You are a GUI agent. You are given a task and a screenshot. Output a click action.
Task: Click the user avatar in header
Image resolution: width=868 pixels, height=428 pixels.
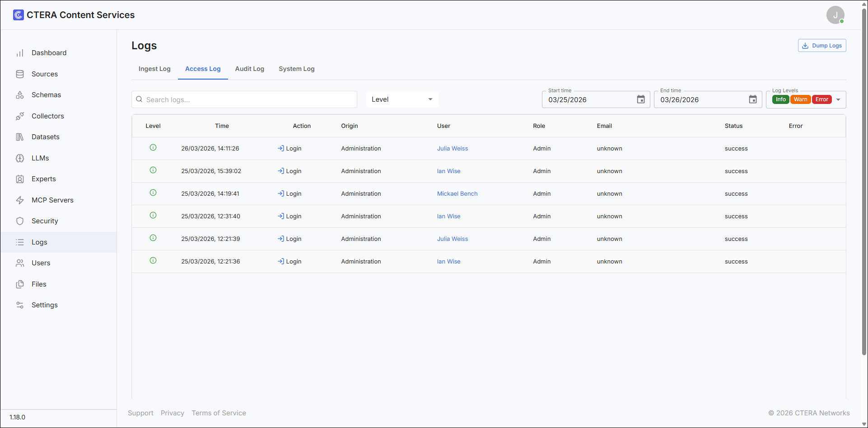[x=835, y=15]
